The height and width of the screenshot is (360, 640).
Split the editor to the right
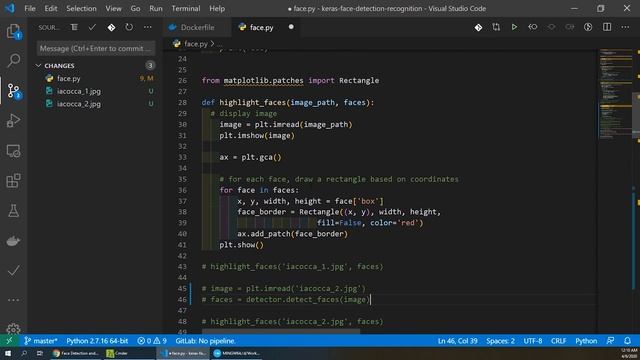point(607,27)
